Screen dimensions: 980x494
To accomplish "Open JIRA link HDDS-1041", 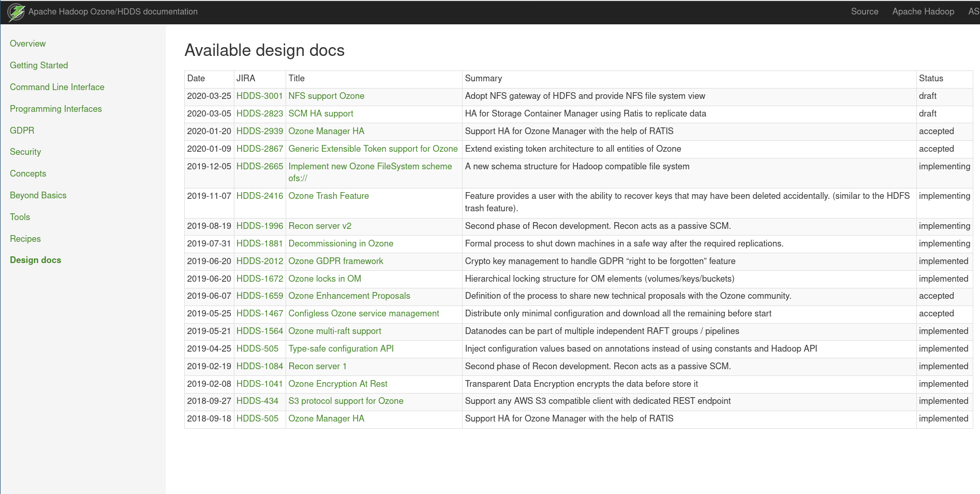I will point(260,384).
